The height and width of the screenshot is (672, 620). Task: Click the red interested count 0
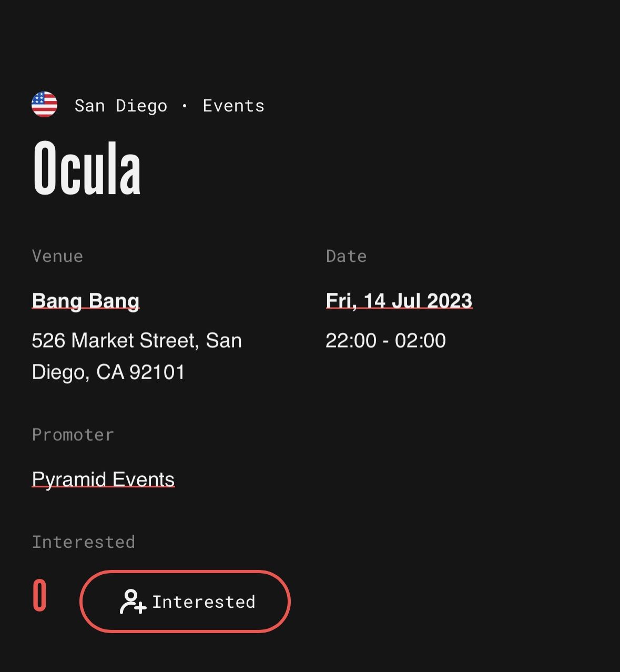[40, 596]
